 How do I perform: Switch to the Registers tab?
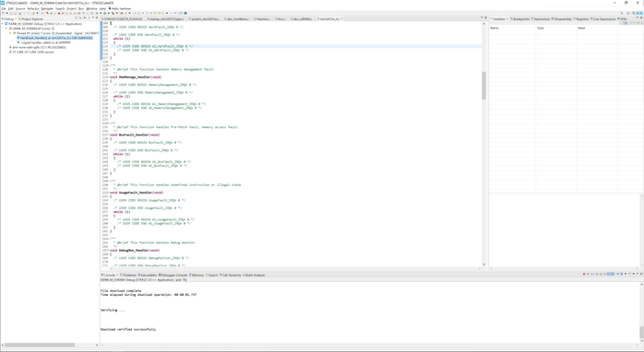[581, 18]
